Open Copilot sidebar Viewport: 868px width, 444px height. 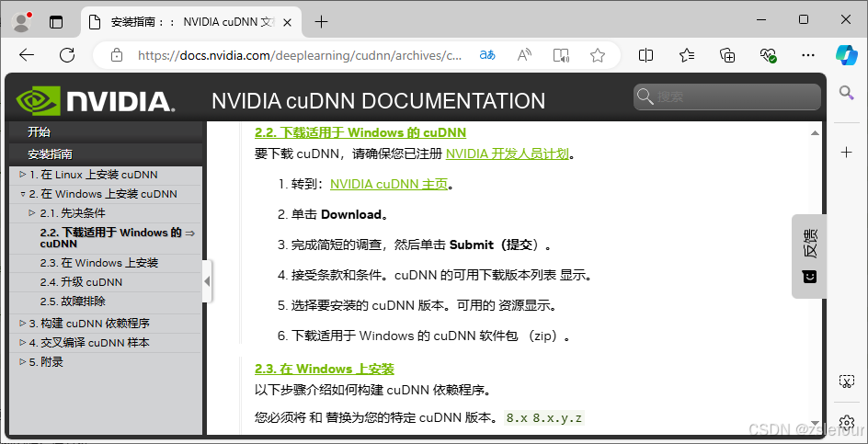(x=847, y=55)
